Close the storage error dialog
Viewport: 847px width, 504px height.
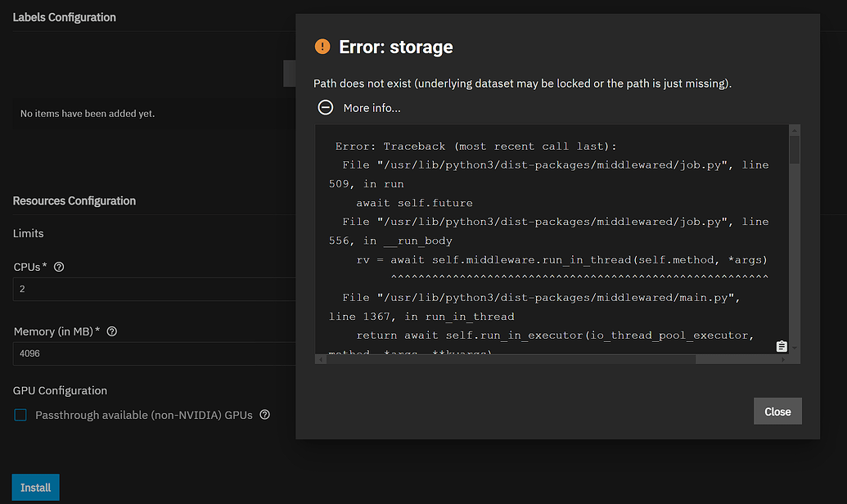click(x=777, y=411)
